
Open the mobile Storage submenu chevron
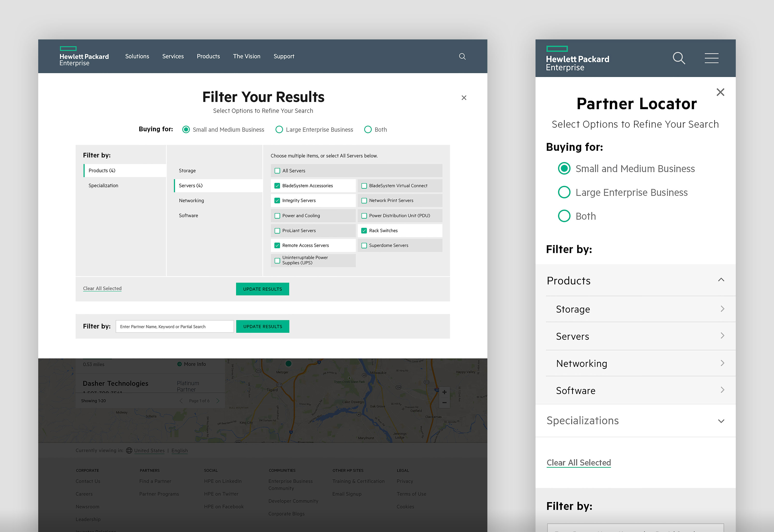722,309
